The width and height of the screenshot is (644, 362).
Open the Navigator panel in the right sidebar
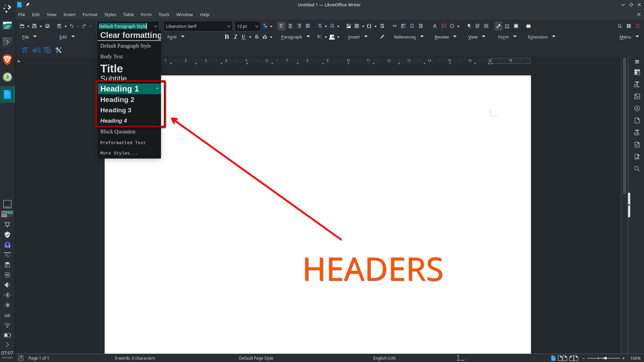(637, 108)
